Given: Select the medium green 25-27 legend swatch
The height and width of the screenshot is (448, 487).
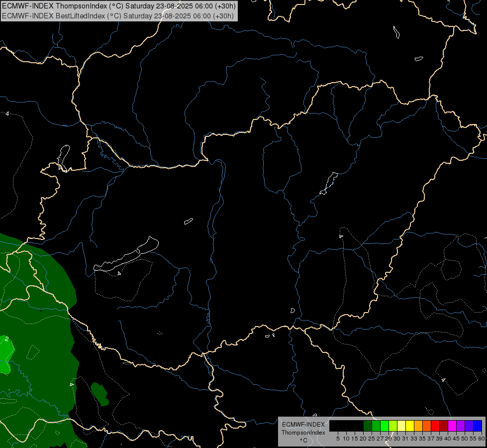Looking at the screenshot, I should 376,426.
